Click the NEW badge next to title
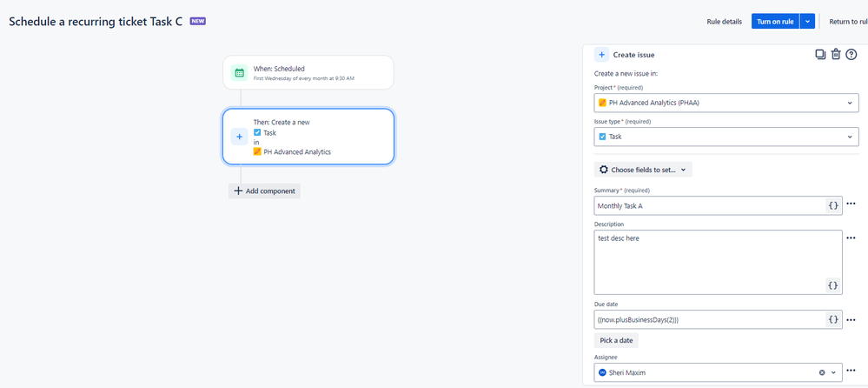Viewport: 868px width, 388px height. 198,21
